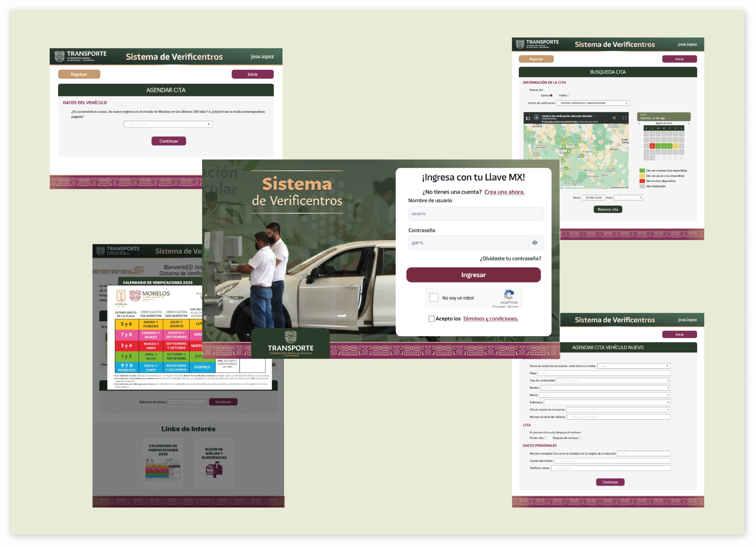This screenshot has width=756, height=547.
Task: Open the 'Crea una ahora.' link
Action: 504,192
